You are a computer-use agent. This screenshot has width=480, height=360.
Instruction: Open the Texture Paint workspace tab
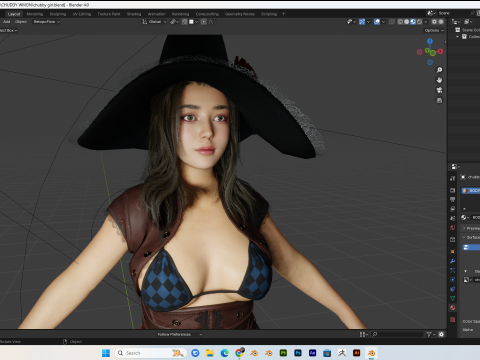click(x=109, y=14)
